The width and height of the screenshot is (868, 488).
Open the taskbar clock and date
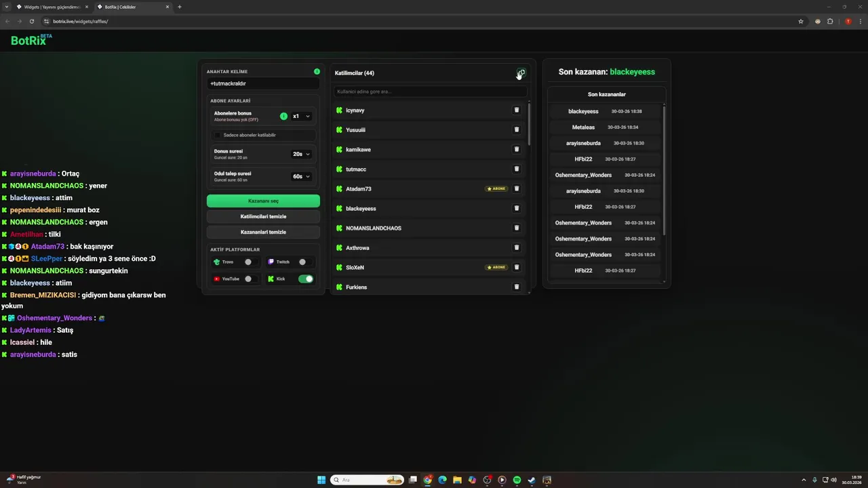(852, 480)
